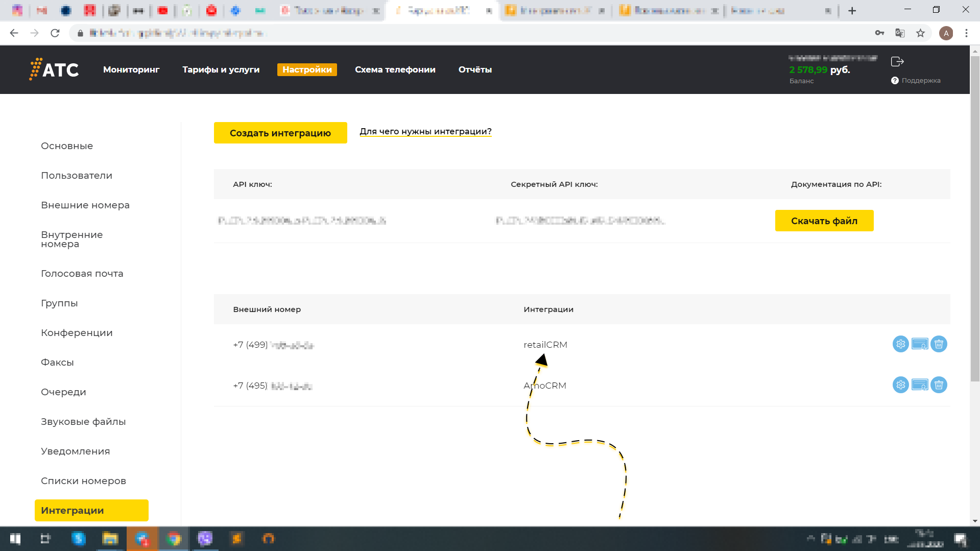Open a new browser tab with the plus button

[x=852, y=10]
